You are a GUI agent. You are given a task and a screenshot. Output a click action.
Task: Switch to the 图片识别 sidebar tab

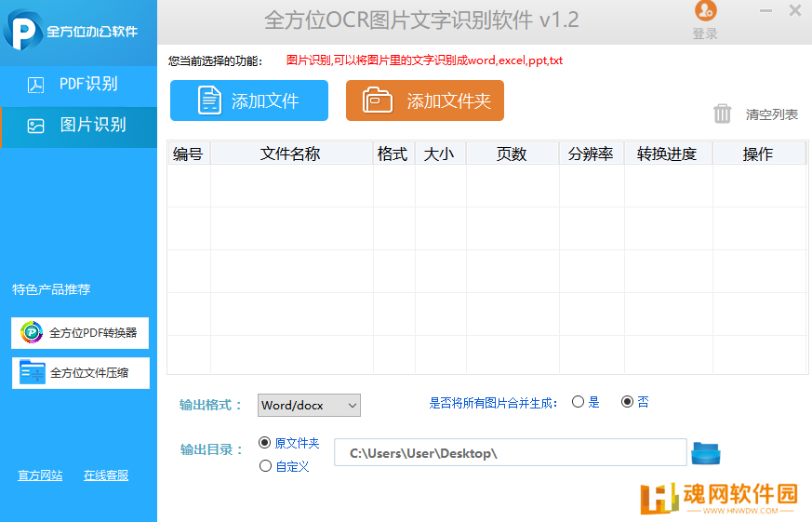click(78, 126)
